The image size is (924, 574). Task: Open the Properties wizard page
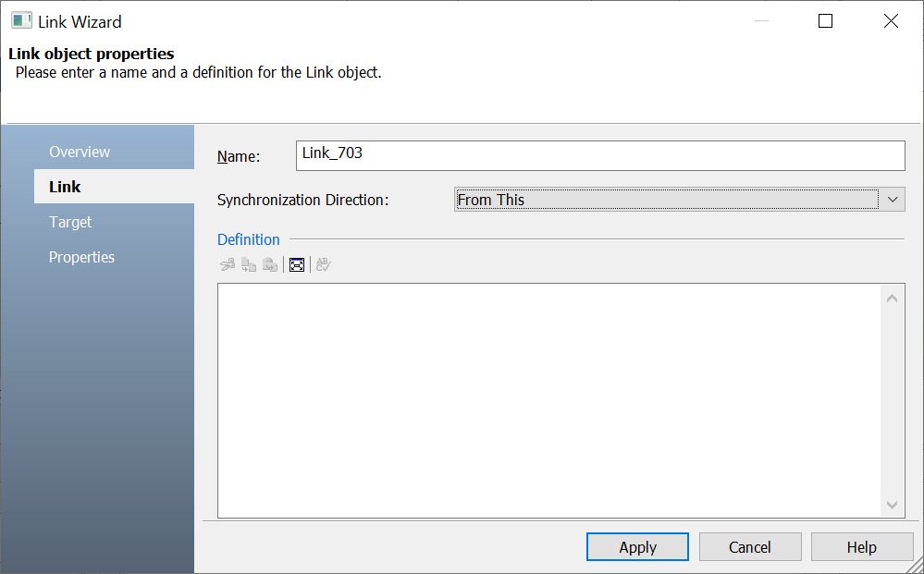click(81, 257)
